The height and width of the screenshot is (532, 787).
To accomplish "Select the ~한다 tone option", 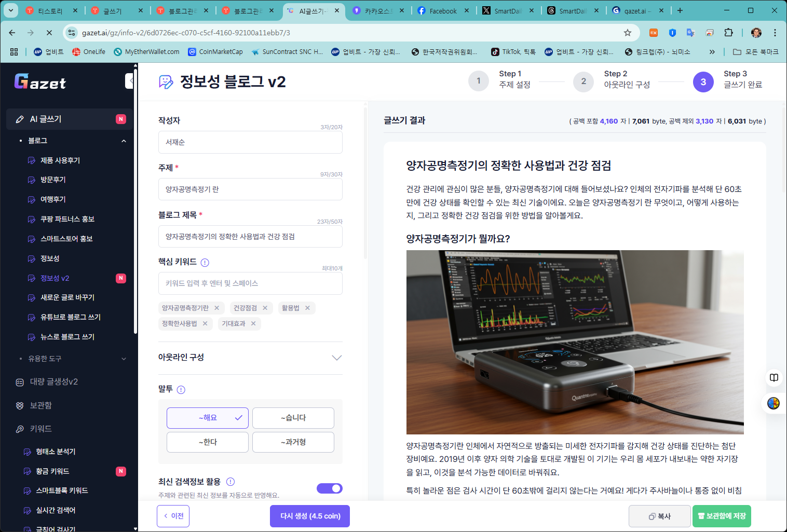I will click(208, 442).
